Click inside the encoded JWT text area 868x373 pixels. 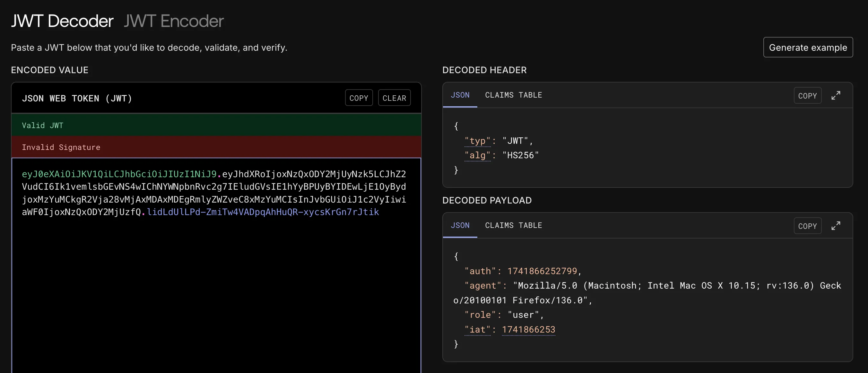(x=216, y=286)
